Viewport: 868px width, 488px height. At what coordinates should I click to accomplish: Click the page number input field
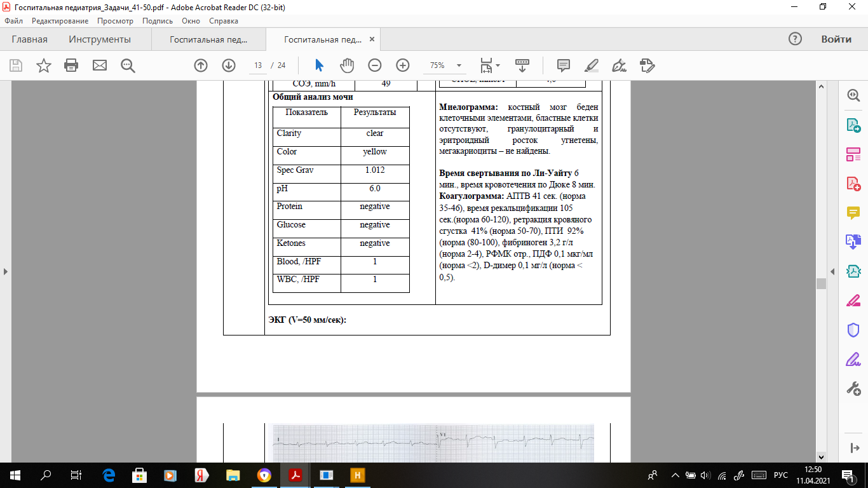point(258,65)
